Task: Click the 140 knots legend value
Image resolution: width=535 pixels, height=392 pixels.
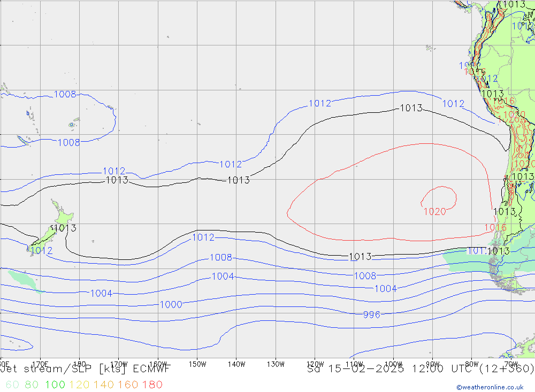Action: point(104,385)
